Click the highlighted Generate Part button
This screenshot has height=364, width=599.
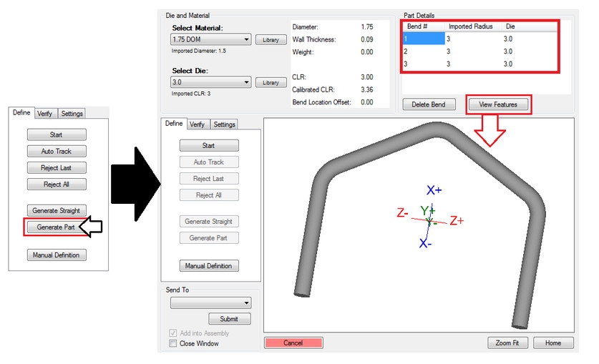tap(56, 227)
